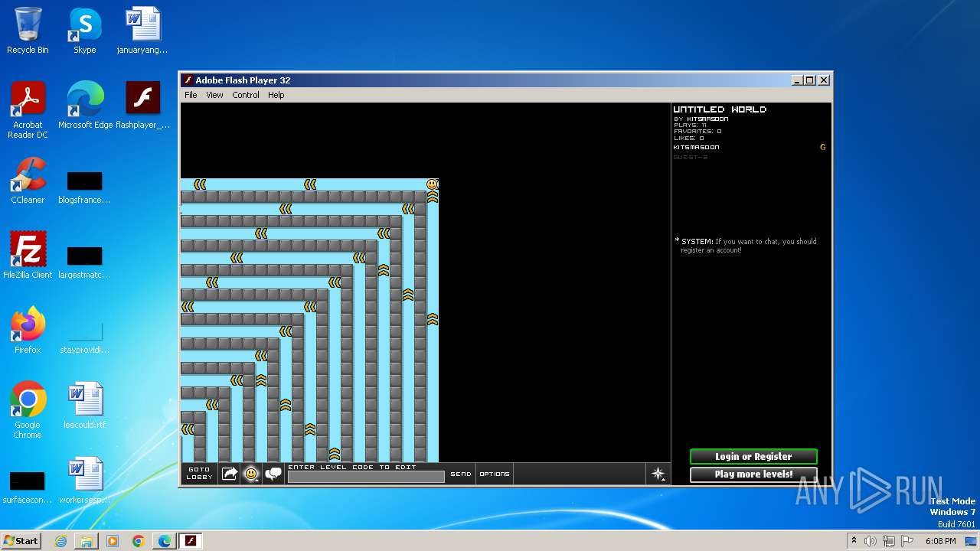Open CCleaner desktop shortcut
The image size is (980, 551).
point(28,181)
